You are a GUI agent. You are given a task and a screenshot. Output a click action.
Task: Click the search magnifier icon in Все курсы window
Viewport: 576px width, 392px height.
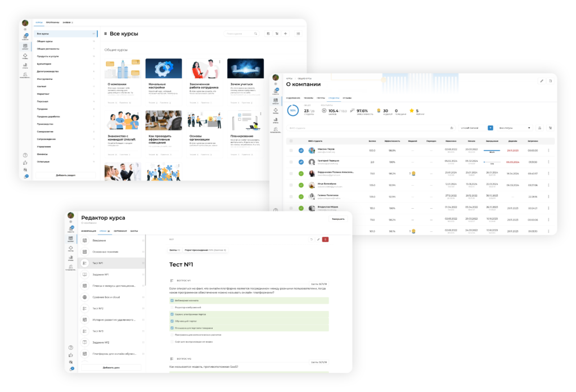coord(255,33)
